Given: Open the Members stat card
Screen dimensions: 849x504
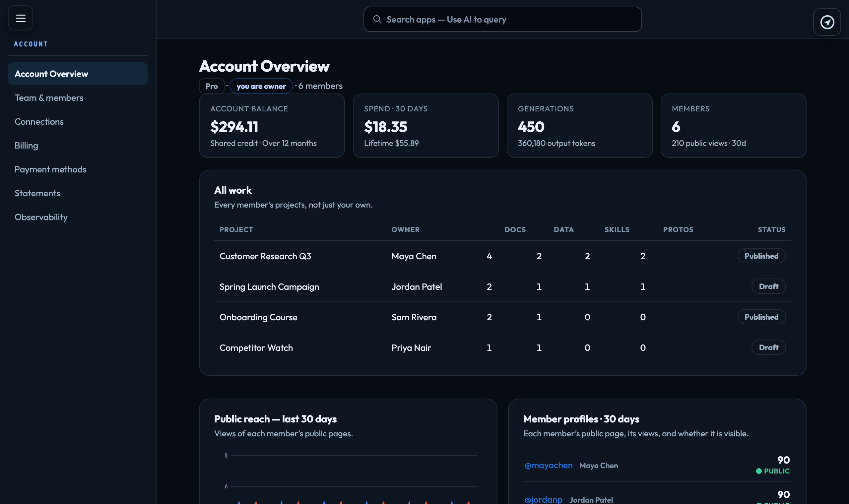Looking at the screenshot, I should click(x=733, y=126).
